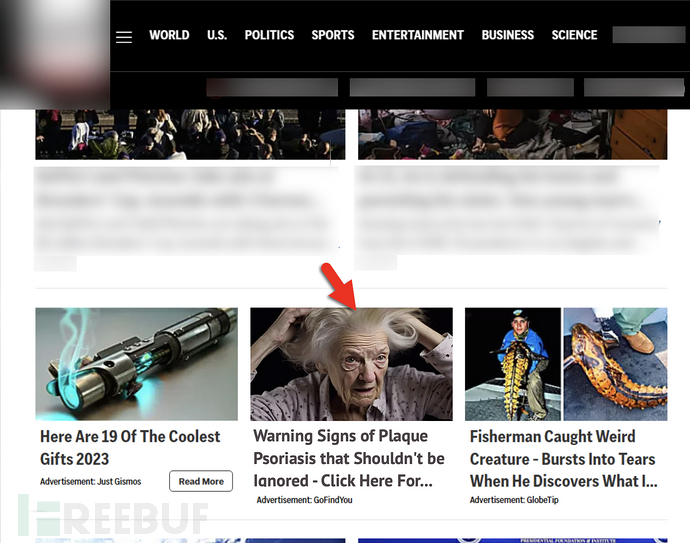This screenshot has height=543, width=690.
Task: Go to the WORLD section
Action: [x=169, y=35]
